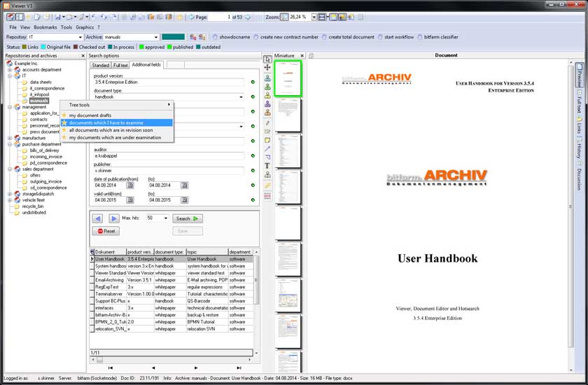Expand the vehicle fleet tree node
The height and width of the screenshot is (385, 588).
pyautogui.click(x=10, y=200)
